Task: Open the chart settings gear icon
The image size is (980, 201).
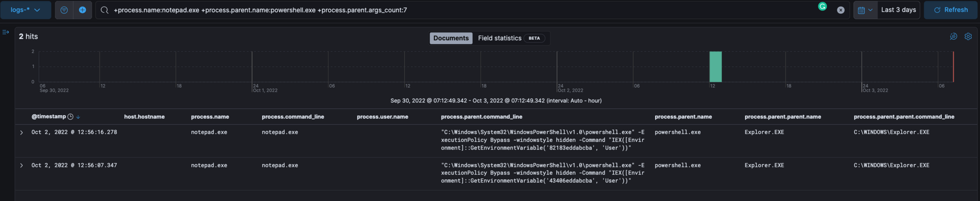Action: click(968, 36)
